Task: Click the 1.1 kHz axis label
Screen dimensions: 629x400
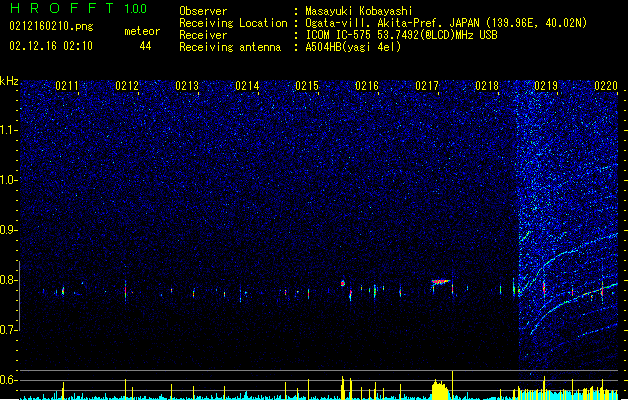Action: (x=8, y=130)
